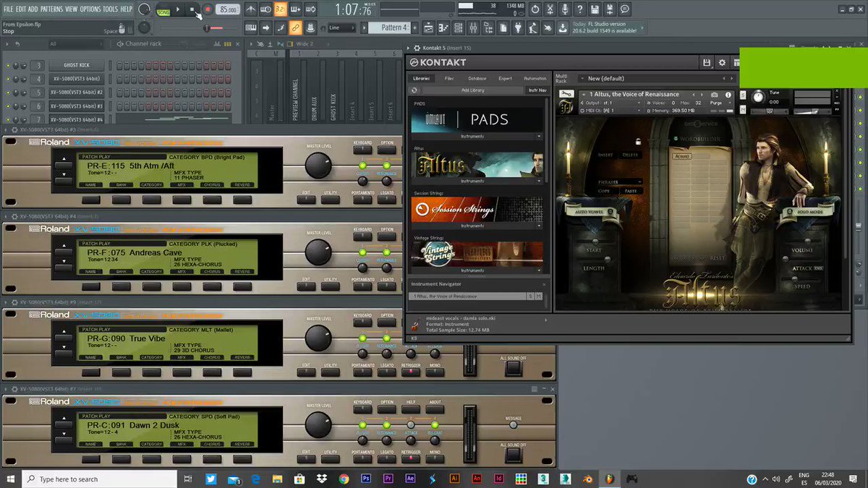
Task: Click the 85.000 tempo field
Action: [x=228, y=9]
